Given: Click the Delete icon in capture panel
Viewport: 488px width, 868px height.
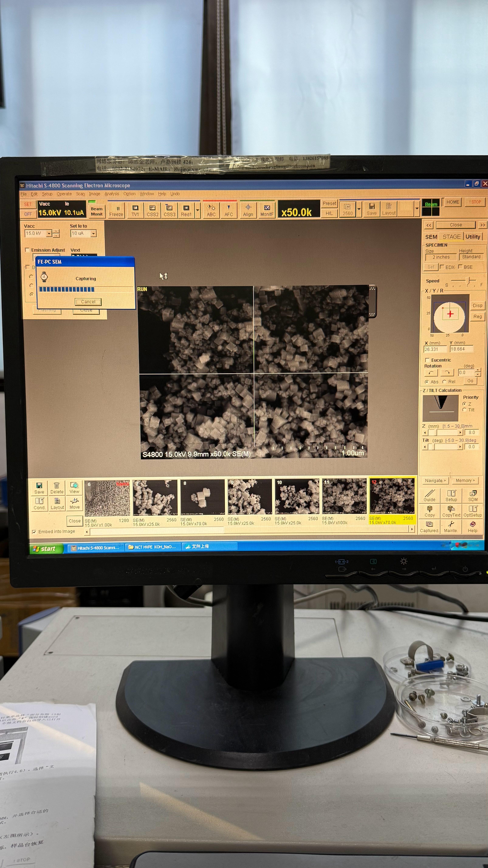Looking at the screenshot, I should (x=57, y=488).
